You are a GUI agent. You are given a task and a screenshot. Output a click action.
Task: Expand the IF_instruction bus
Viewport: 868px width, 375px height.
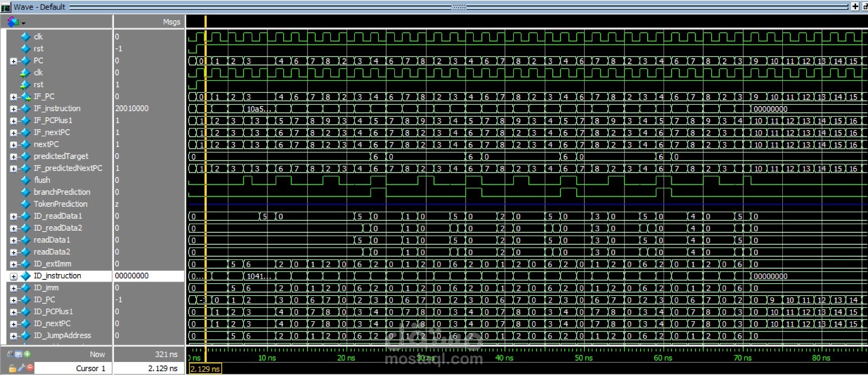14,109
